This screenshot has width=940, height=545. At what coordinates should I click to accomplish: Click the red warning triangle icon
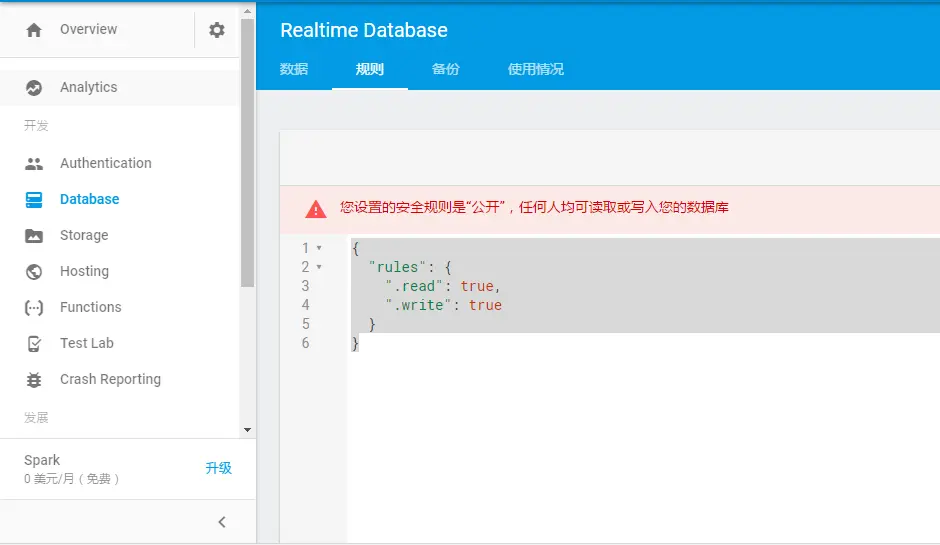[x=316, y=209]
